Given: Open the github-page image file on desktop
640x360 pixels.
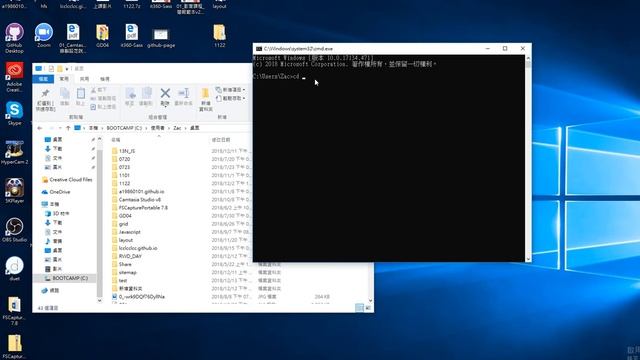Looking at the screenshot, I should click(x=161, y=38).
